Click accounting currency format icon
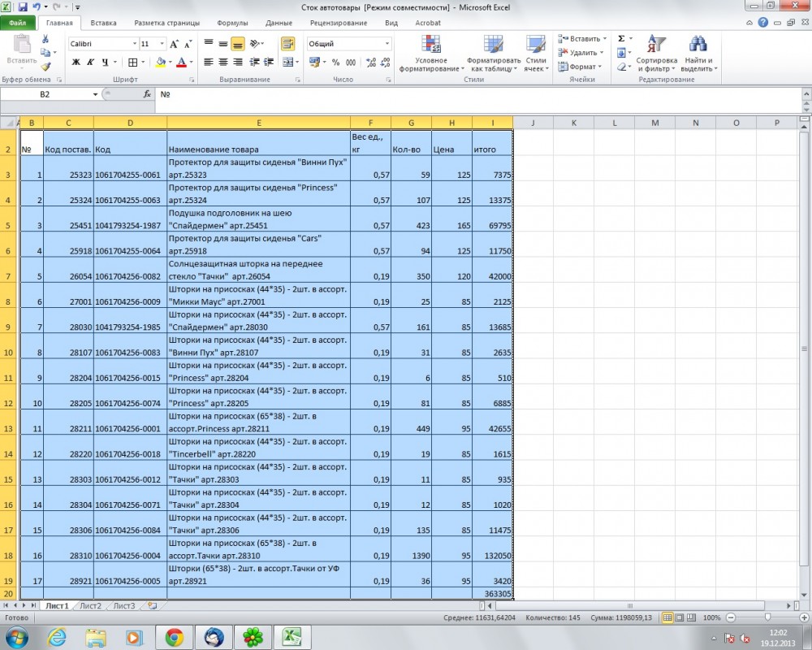Viewport: 812px width, 650px height. tap(314, 63)
